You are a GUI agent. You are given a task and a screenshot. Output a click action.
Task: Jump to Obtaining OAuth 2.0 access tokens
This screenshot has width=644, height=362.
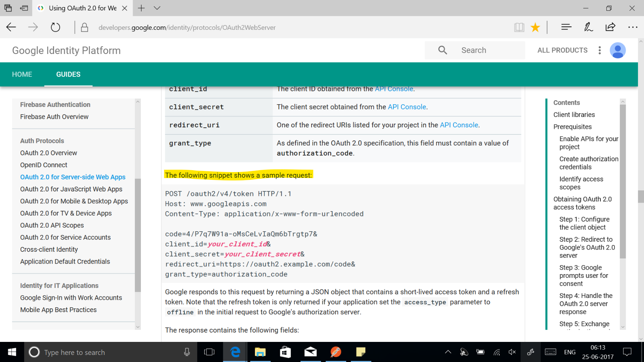[583, 203]
